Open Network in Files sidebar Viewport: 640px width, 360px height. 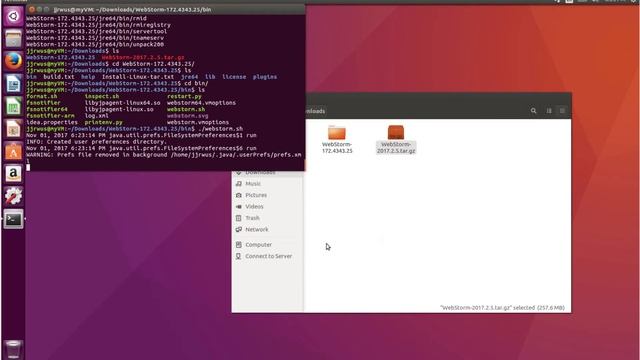pos(256,229)
